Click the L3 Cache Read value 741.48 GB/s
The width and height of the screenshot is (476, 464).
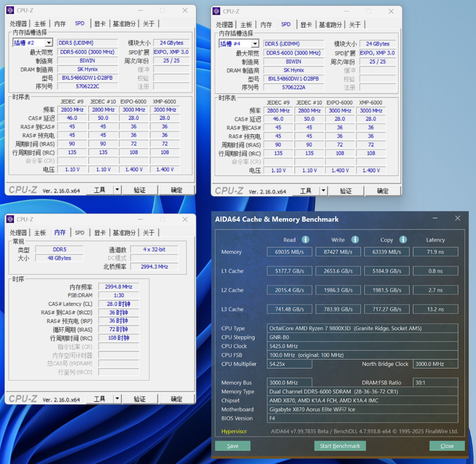[289, 309]
